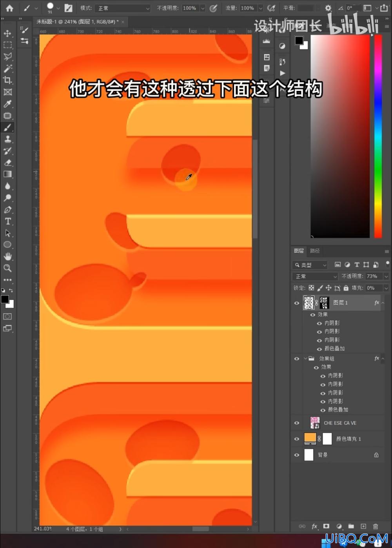The width and height of the screenshot is (392, 548).
Task: Select the Brush tool in left toolbar
Action: 7,127
